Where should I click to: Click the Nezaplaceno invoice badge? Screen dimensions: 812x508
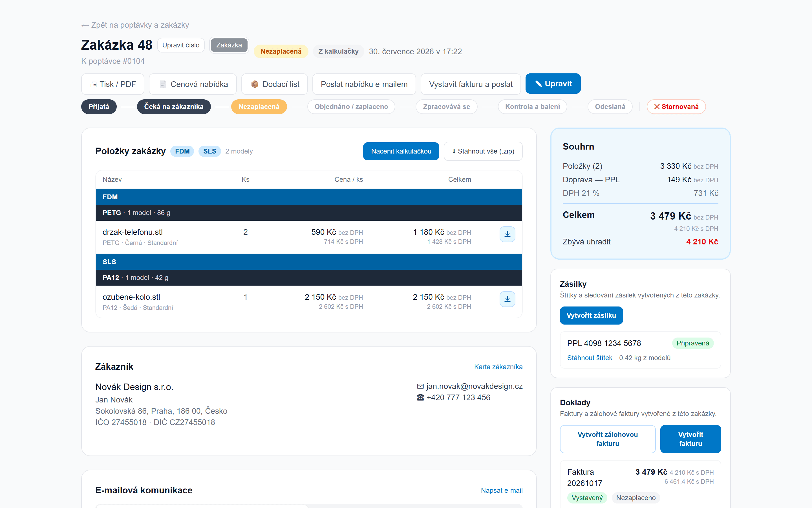pos(636,498)
